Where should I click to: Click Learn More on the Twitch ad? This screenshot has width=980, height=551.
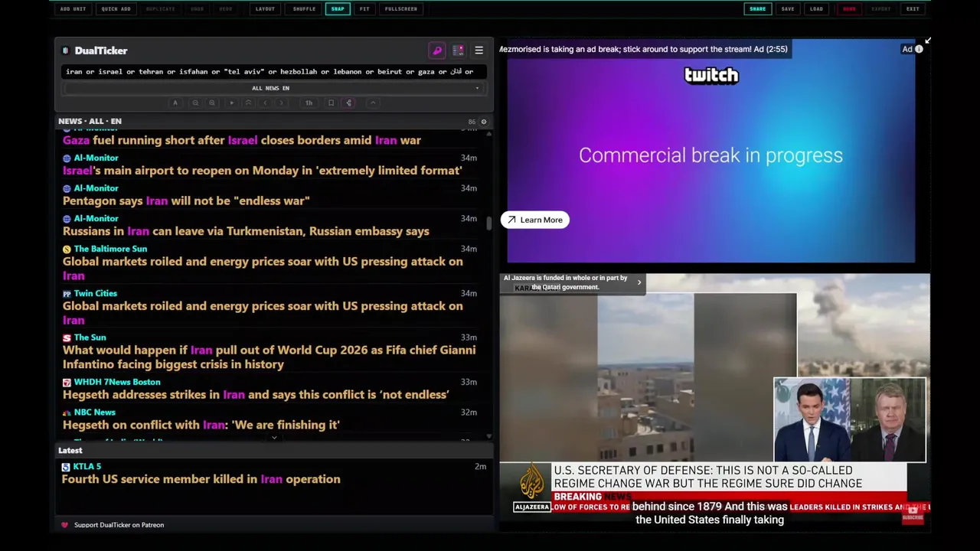point(534,220)
